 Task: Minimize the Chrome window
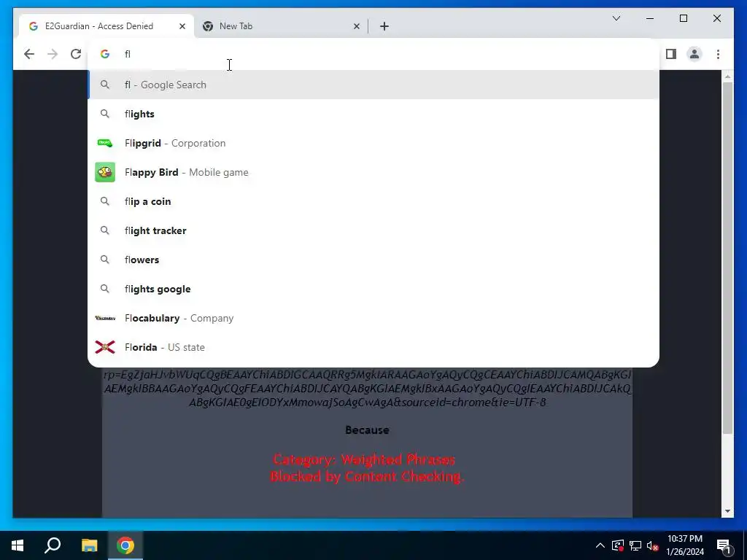(x=650, y=18)
